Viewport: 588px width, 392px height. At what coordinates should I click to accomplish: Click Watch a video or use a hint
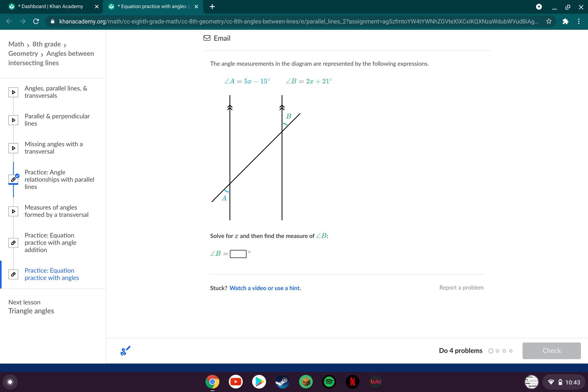pos(265,288)
